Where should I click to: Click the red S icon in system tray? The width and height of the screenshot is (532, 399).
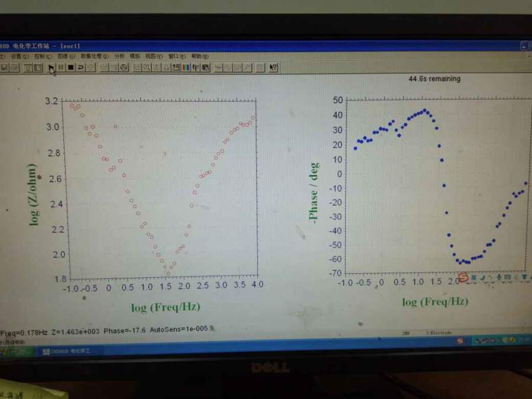coord(460,340)
